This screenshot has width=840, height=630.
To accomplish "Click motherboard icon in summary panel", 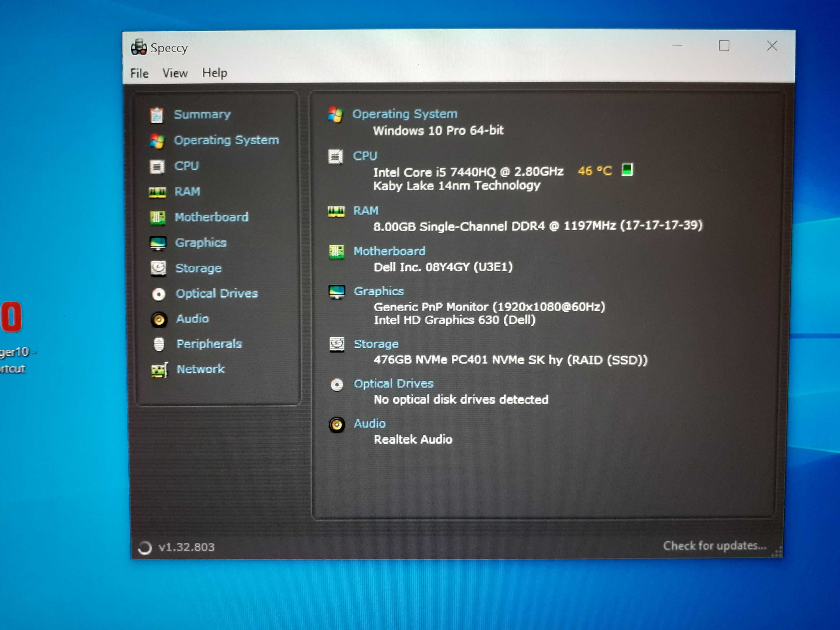I will [x=336, y=252].
